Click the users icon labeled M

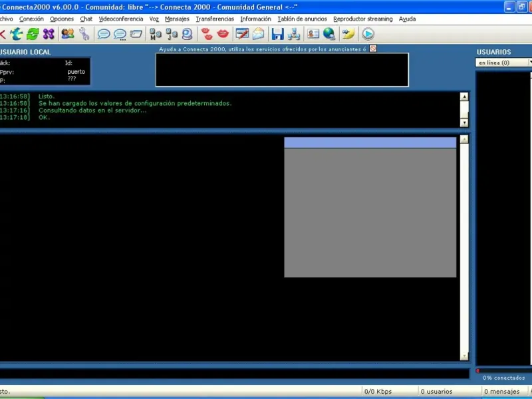[x=156, y=34]
